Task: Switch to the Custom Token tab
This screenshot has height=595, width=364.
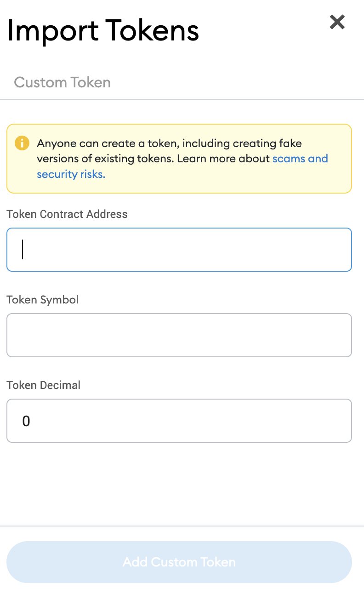Action: pos(62,82)
